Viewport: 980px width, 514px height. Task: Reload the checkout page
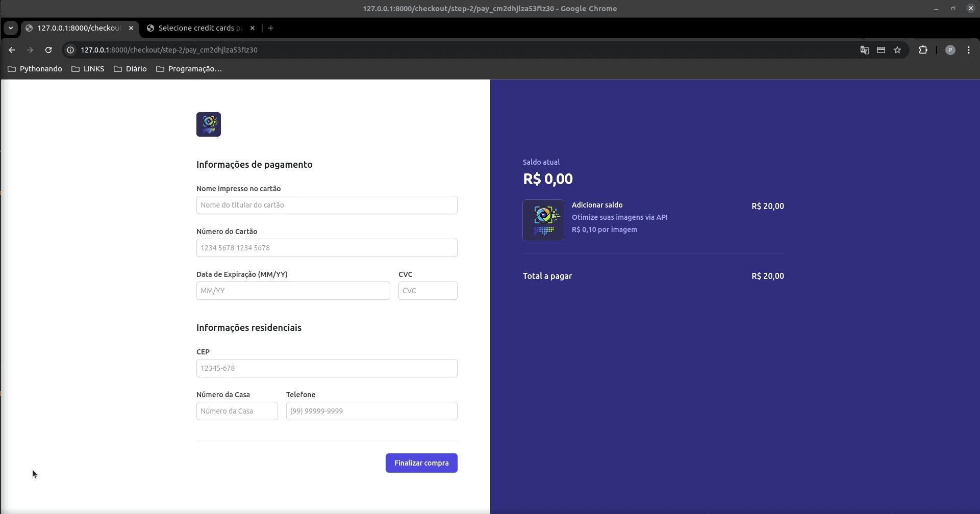48,50
